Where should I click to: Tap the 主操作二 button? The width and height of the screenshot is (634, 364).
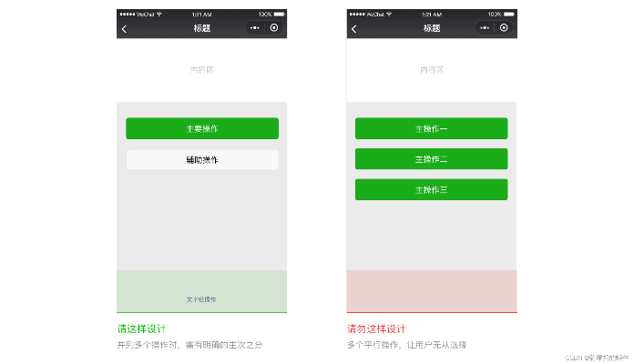point(431,160)
